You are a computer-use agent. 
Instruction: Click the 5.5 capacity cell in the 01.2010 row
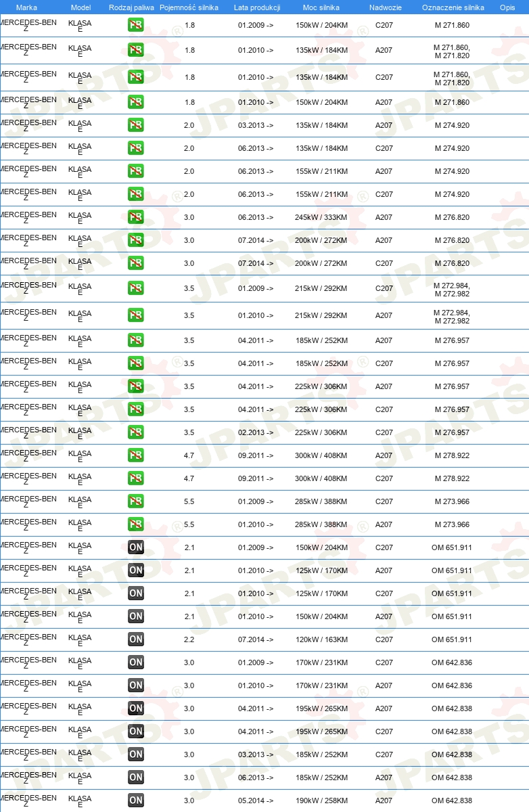(x=189, y=524)
